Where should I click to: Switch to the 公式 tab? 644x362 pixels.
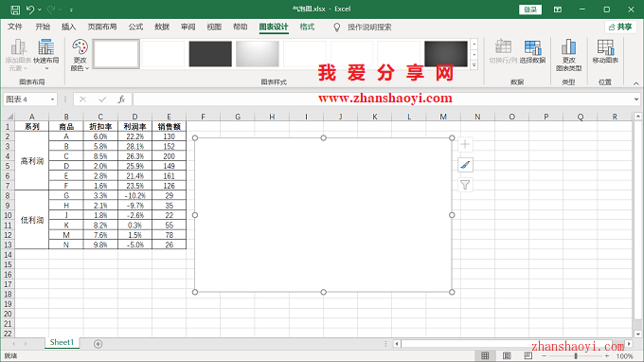[x=135, y=27]
